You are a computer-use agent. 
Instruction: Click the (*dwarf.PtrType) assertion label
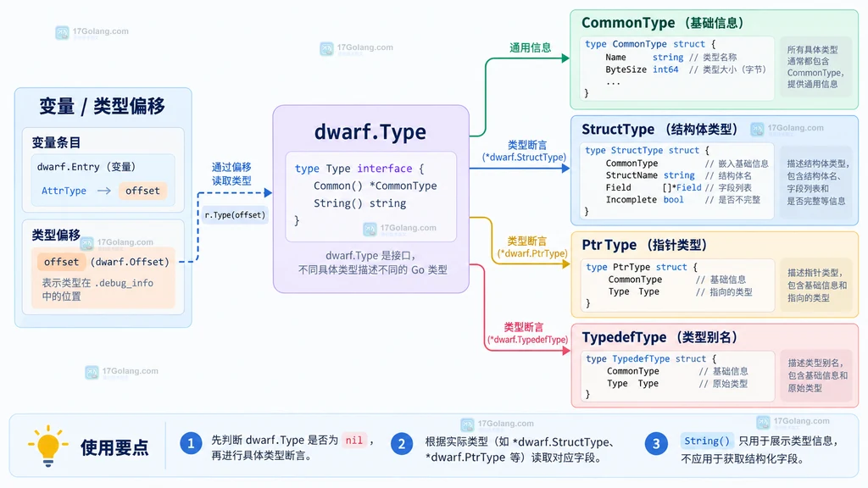point(532,253)
